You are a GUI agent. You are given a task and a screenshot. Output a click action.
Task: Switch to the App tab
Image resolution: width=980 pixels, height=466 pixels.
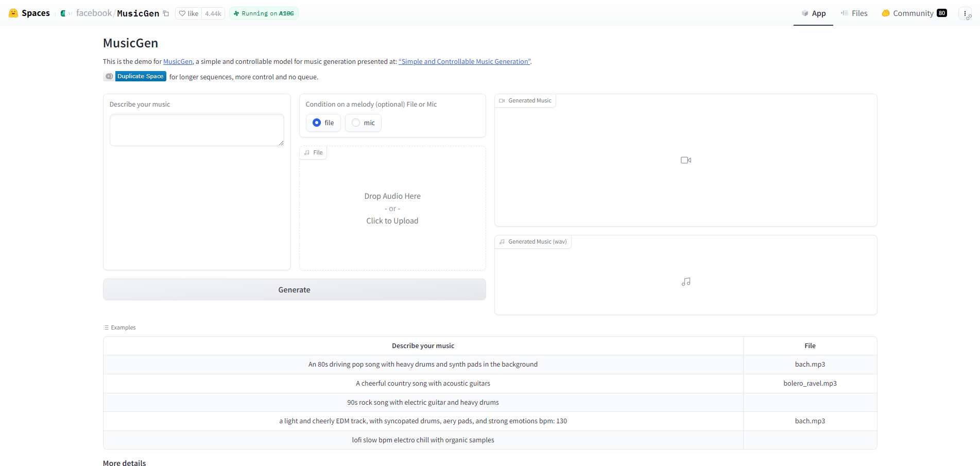(813, 13)
